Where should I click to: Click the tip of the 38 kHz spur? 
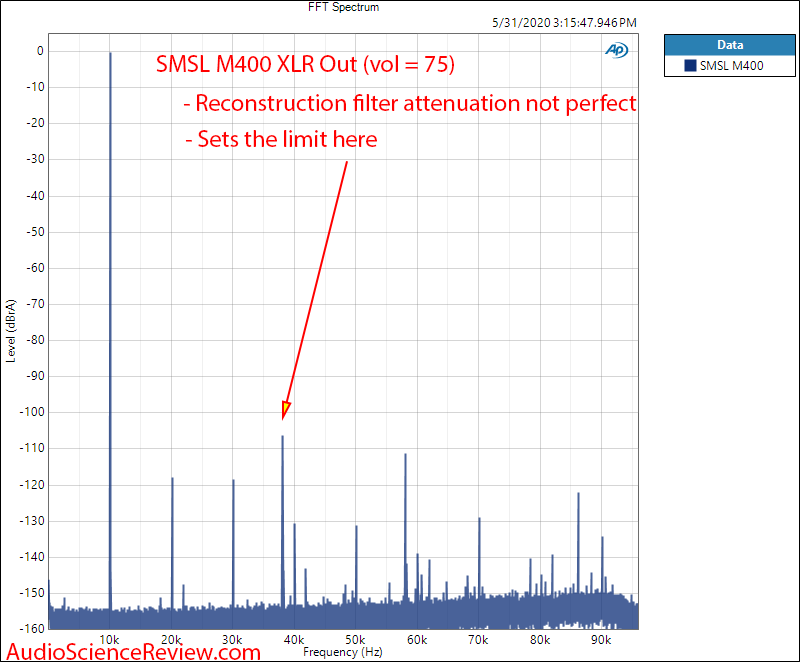(282, 437)
